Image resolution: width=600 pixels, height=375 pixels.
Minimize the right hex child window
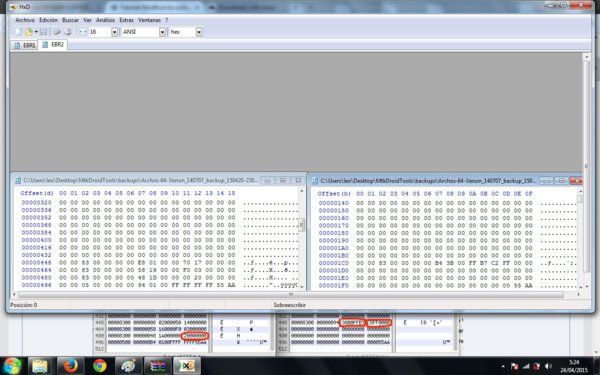pyautogui.click(x=546, y=180)
